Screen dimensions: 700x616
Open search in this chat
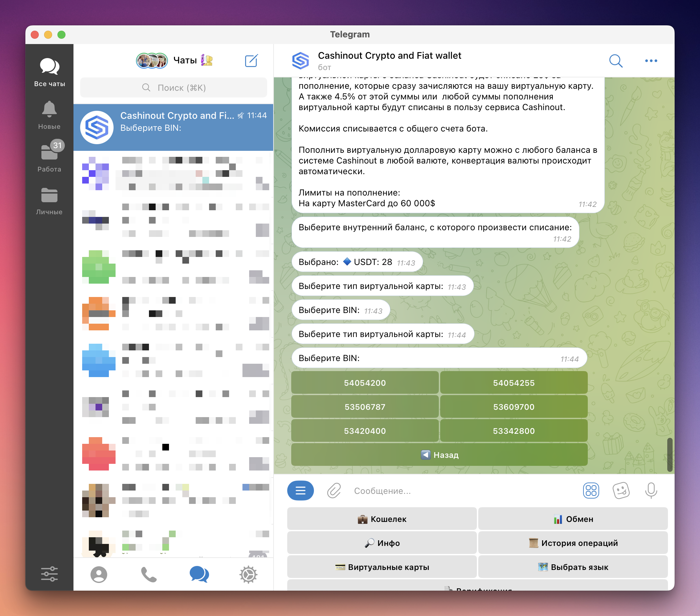click(x=616, y=61)
